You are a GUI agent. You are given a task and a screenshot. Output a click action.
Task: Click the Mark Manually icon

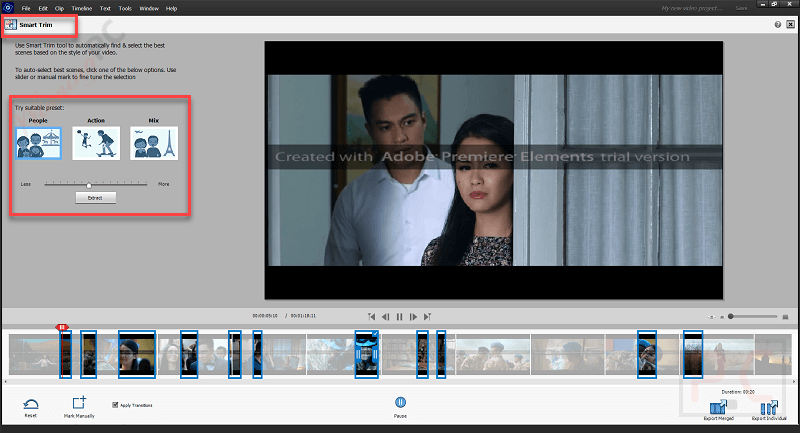click(79, 403)
